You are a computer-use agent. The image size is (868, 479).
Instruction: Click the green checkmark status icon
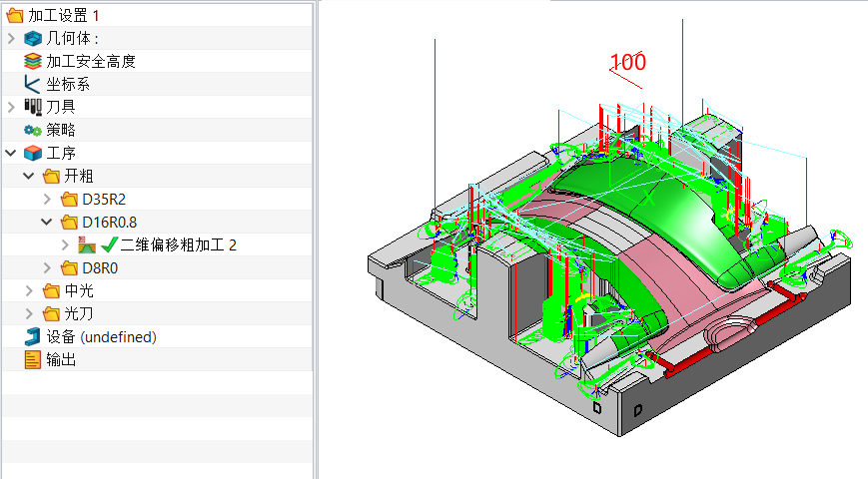tap(110, 244)
